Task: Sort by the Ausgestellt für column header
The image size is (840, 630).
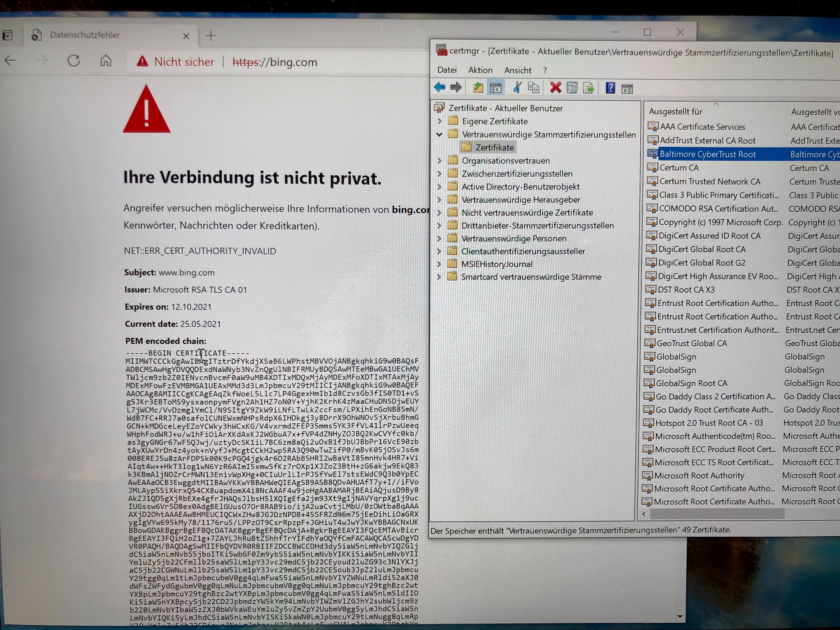Action: pyautogui.click(x=676, y=112)
